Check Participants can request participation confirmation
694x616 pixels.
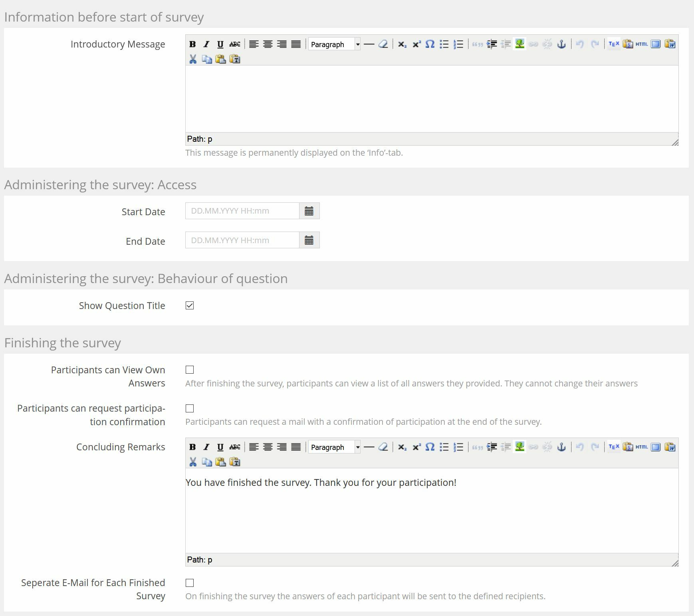[x=190, y=408]
